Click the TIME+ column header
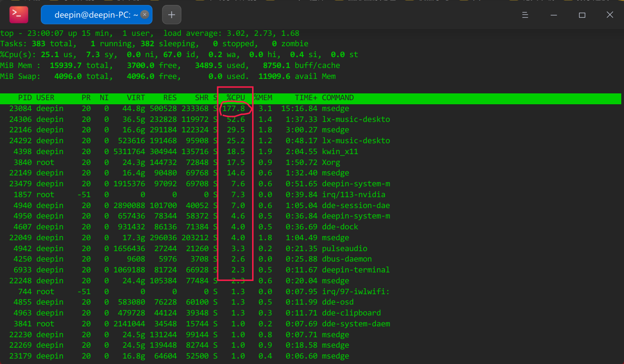This screenshot has width=624, height=364. click(306, 98)
